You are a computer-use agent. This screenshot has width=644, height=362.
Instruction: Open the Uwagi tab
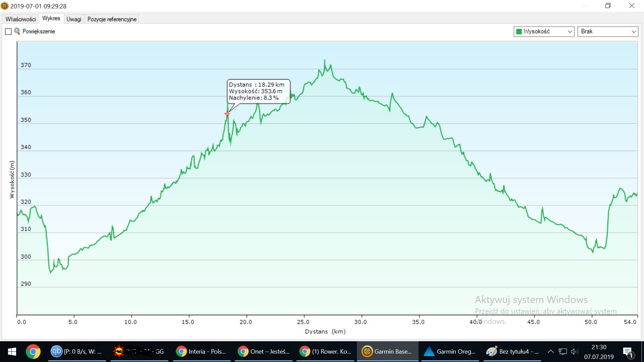tap(73, 19)
